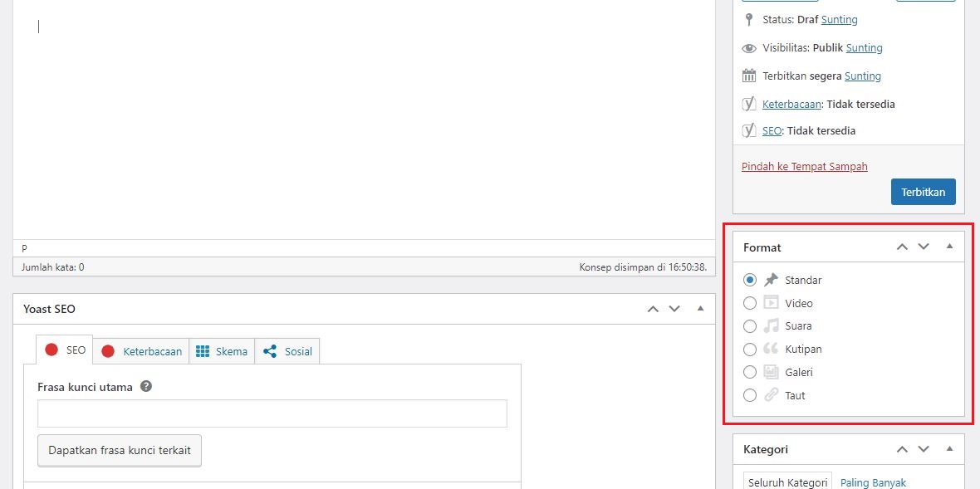This screenshot has height=489, width=980.
Task: Switch to the Keterbacaan tab in Yoast
Action: tap(150, 351)
